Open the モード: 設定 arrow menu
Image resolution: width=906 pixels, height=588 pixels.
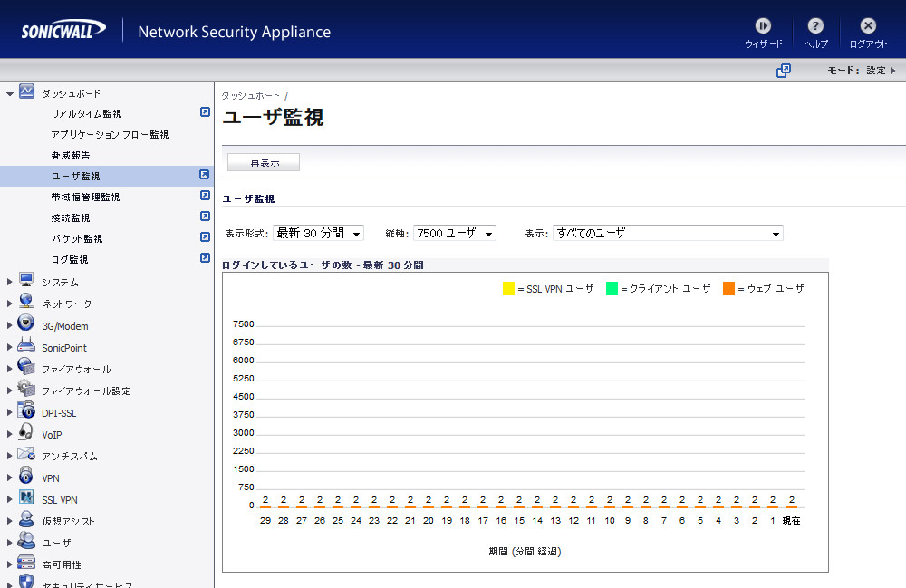tap(892, 71)
